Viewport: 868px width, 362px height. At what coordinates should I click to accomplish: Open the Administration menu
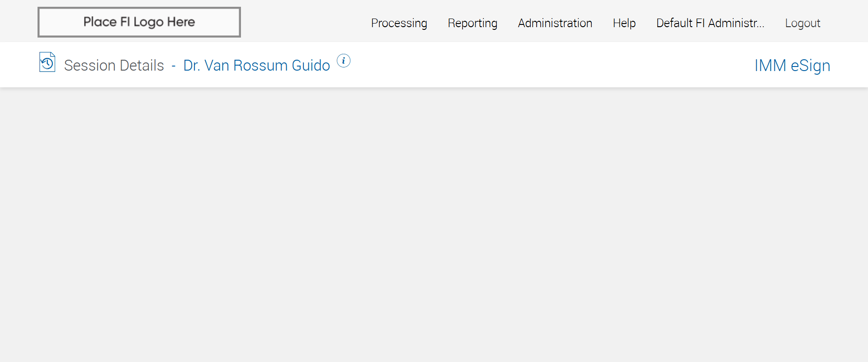click(x=555, y=23)
